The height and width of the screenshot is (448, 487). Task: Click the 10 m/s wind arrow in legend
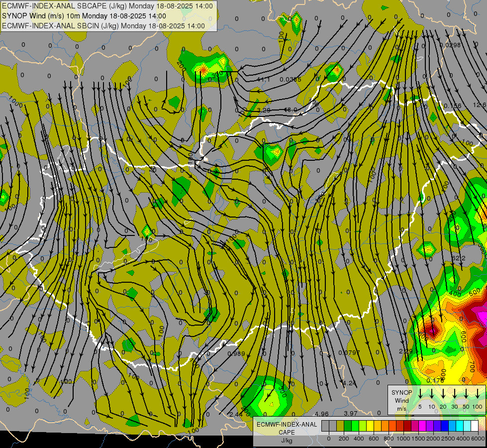point(432,393)
